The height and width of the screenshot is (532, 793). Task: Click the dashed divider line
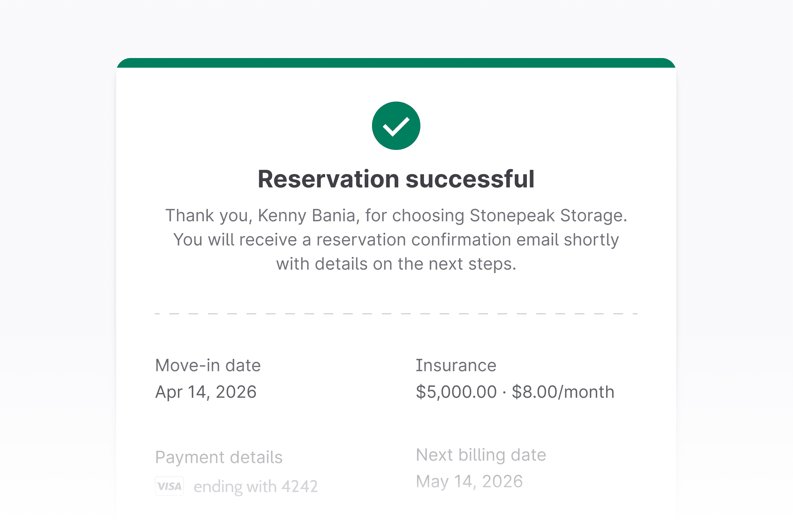pos(396,314)
